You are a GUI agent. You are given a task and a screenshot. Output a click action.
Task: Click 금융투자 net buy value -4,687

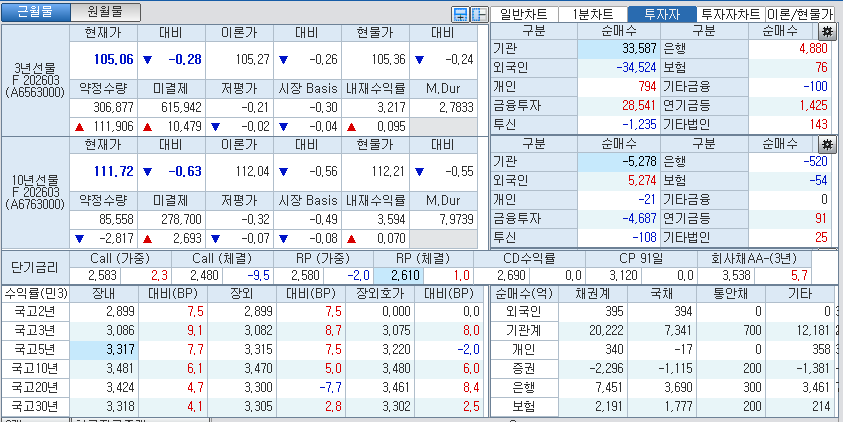click(x=618, y=218)
